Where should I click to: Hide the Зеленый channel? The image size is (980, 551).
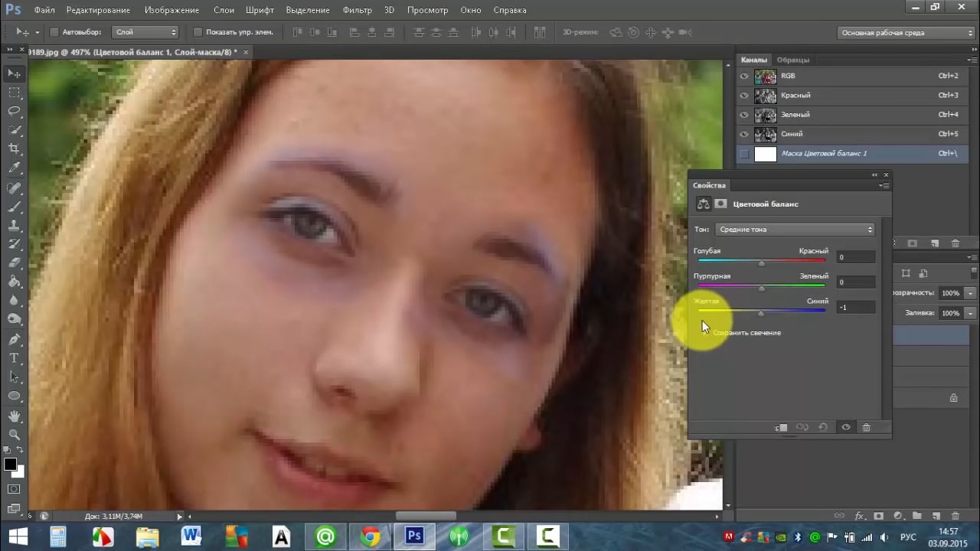(x=744, y=115)
